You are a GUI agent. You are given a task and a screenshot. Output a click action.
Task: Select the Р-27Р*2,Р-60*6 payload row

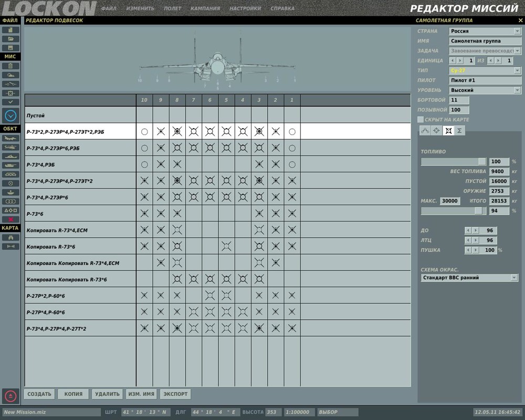pyautogui.click(x=218, y=296)
